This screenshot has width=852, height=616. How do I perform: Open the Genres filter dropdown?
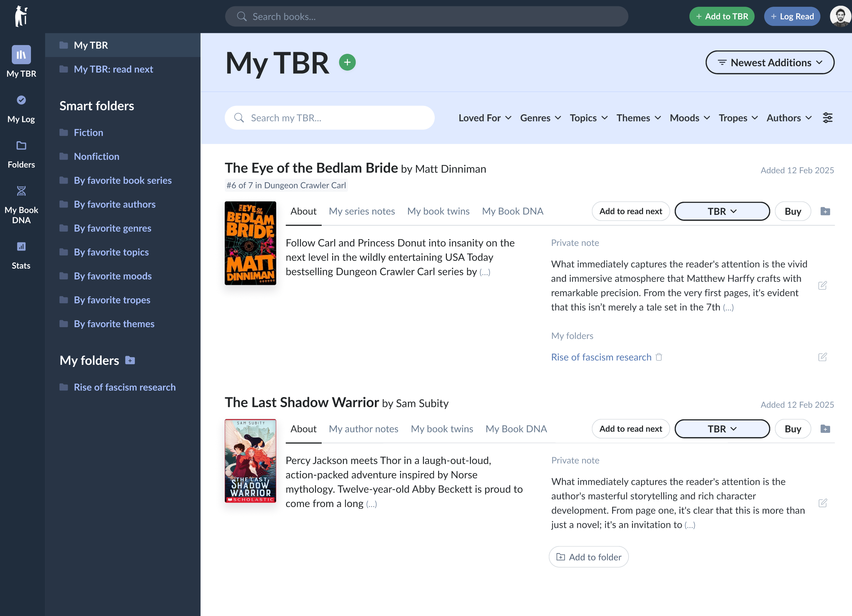coord(540,118)
